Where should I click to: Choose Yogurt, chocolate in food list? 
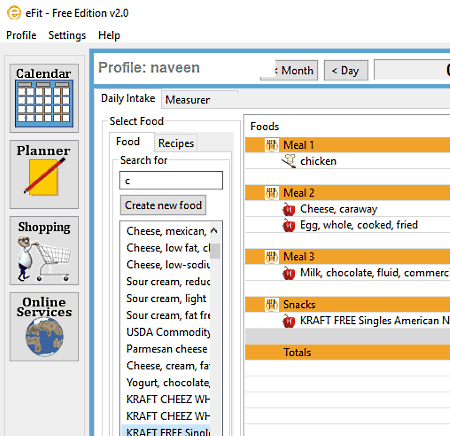coord(166,383)
